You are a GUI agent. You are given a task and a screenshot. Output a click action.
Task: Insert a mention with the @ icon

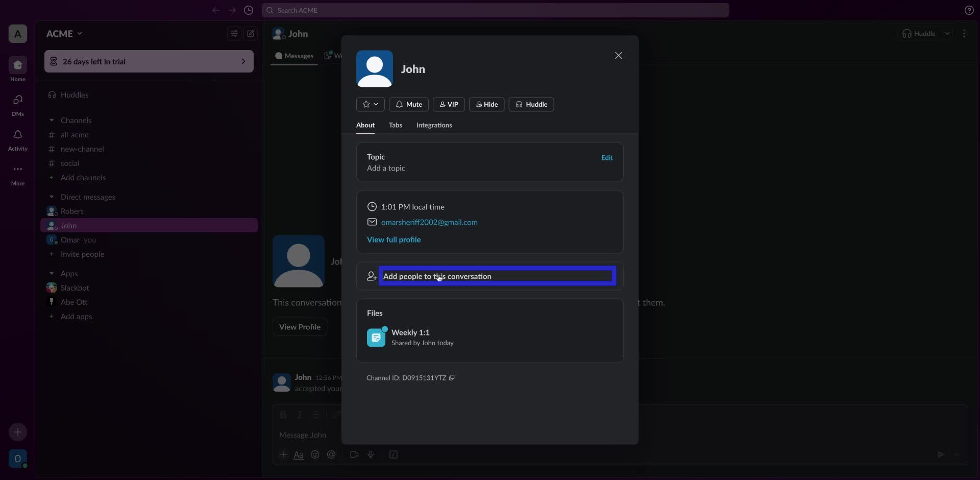(x=332, y=454)
